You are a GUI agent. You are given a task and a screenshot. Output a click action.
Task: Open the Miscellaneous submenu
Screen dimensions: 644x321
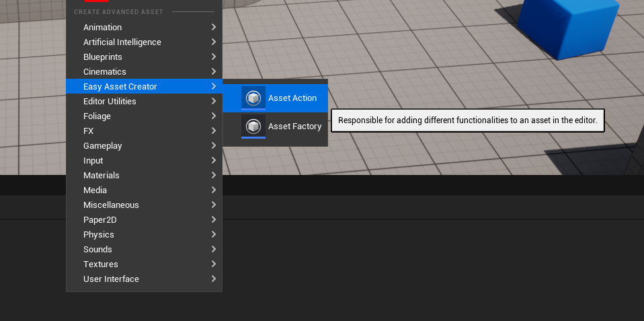click(x=144, y=205)
